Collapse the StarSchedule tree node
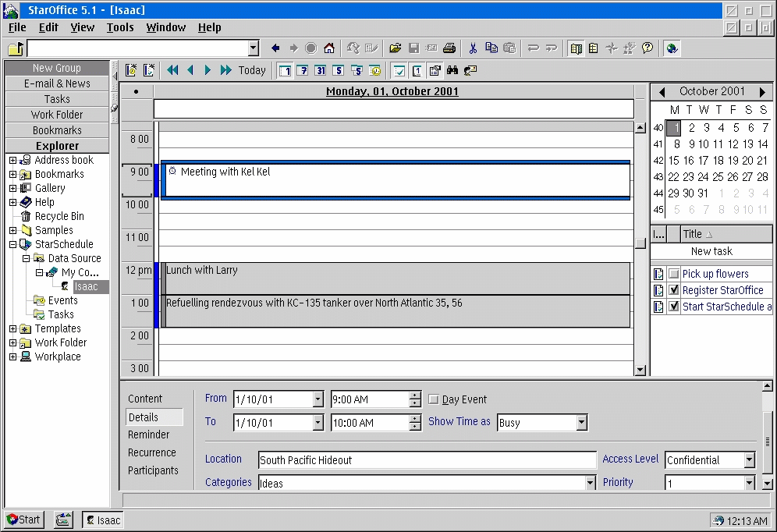Image resolution: width=777 pixels, height=532 pixels. tap(13, 244)
